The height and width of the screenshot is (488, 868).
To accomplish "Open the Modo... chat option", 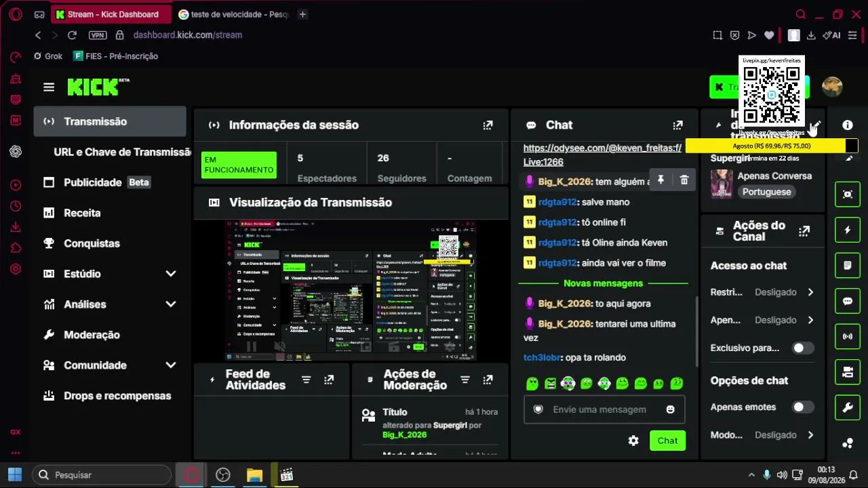I will 762,435.
